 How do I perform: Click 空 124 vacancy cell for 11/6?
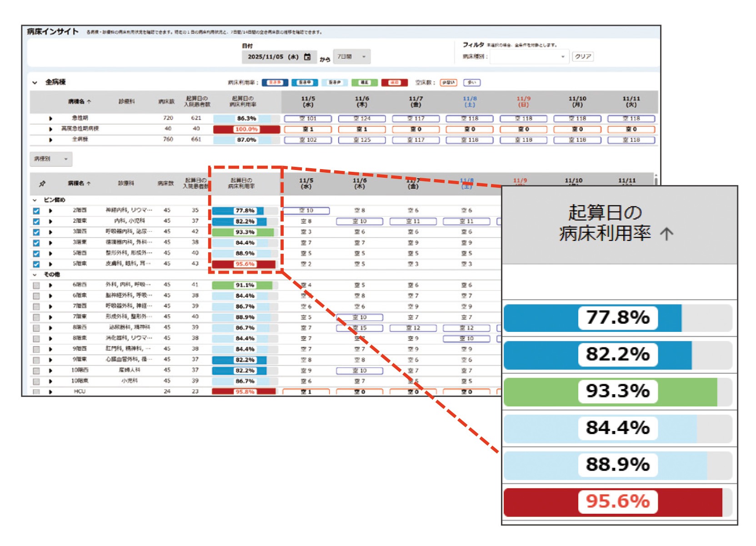click(362, 119)
